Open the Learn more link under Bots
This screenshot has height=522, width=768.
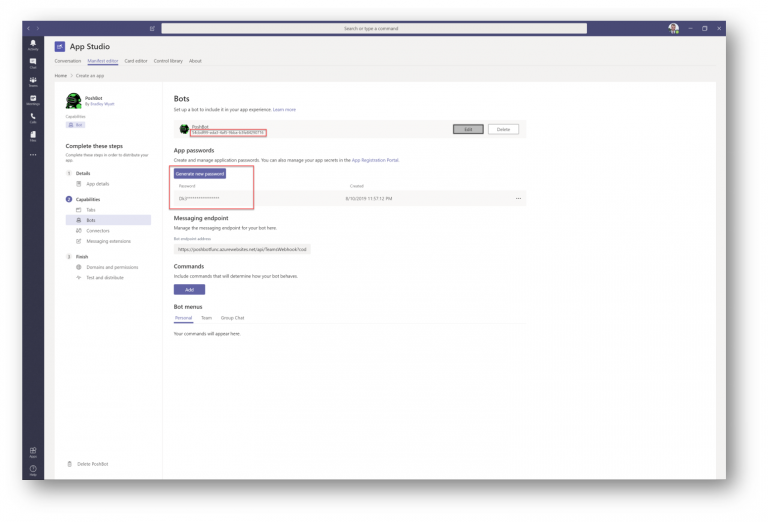[x=284, y=110]
